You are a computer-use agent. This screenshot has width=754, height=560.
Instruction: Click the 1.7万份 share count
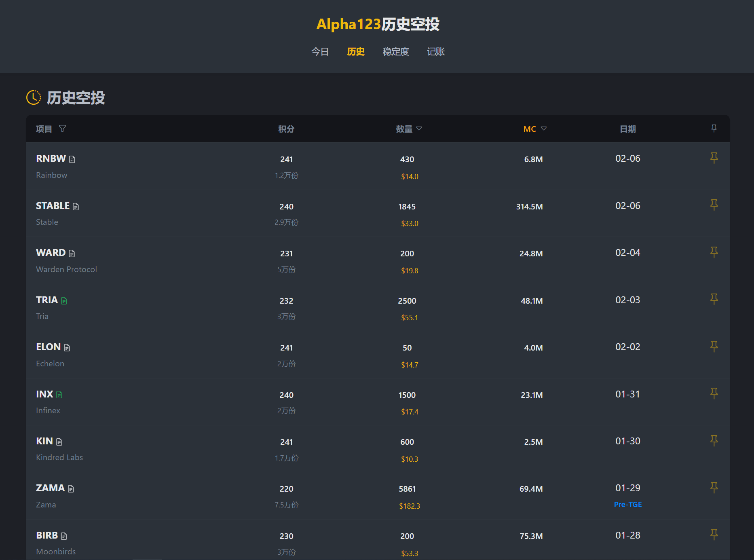286,458
